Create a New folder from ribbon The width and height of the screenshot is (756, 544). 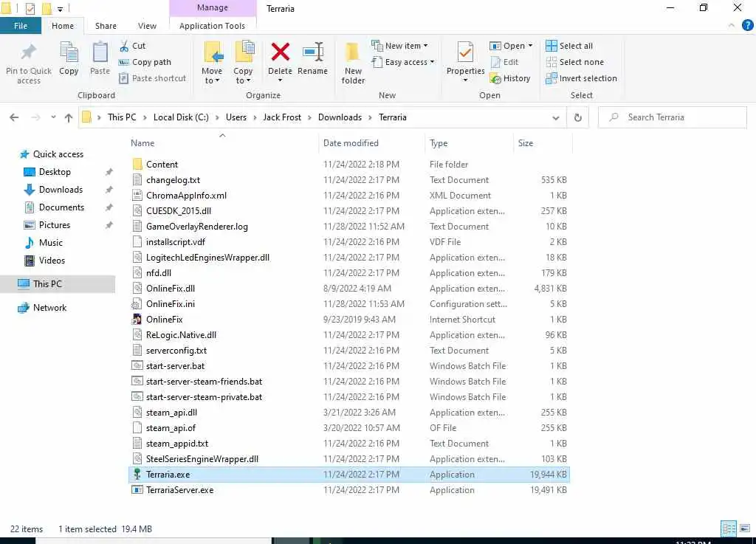[353, 63]
